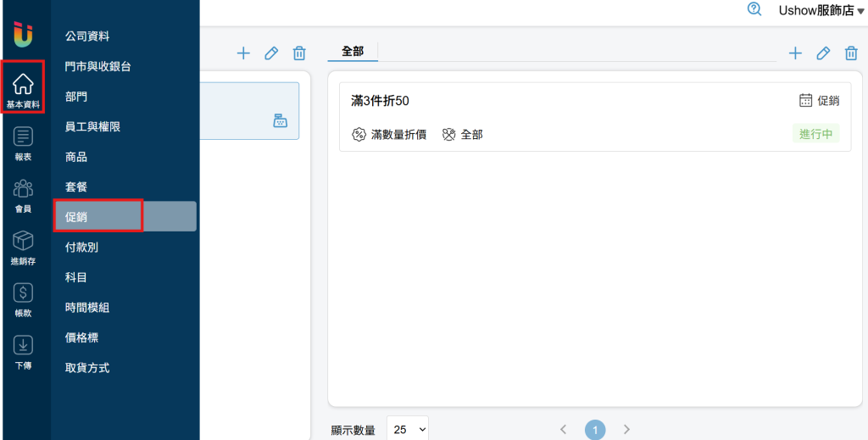Click the 下傳 download icon
This screenshot has width=868, height=440.
[x=23, y=352]
